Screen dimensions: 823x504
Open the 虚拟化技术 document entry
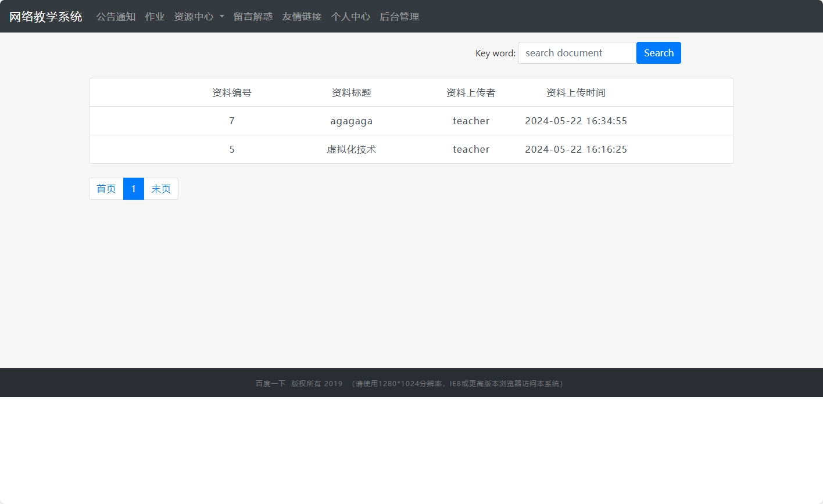tap(351, 149)
